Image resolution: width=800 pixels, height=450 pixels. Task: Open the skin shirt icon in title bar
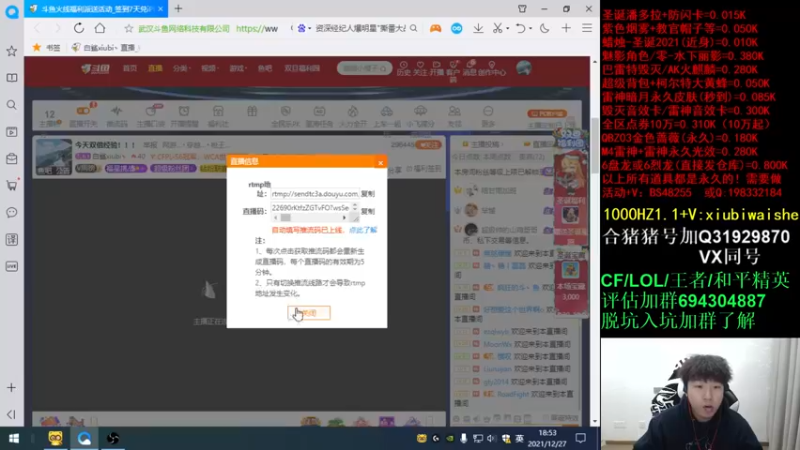coord(522,9)
